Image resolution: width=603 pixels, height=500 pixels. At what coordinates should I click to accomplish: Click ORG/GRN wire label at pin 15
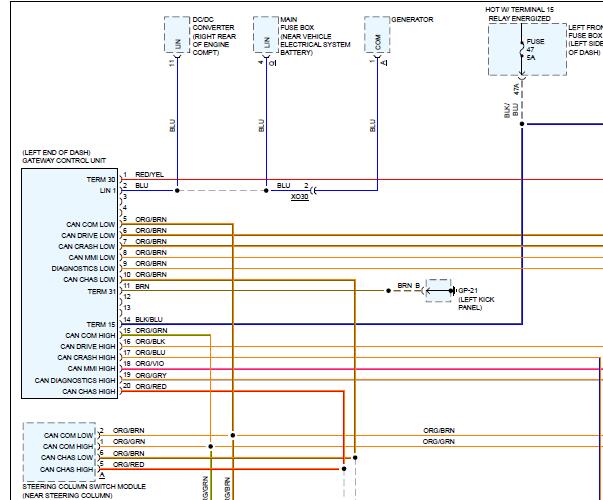pos(152,331)
